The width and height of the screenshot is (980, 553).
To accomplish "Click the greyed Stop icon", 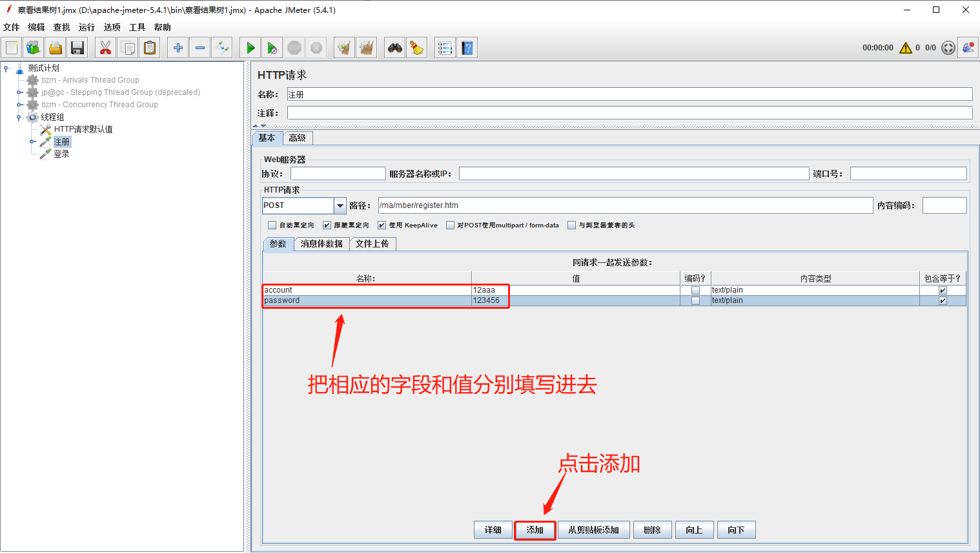I will 294,48.
